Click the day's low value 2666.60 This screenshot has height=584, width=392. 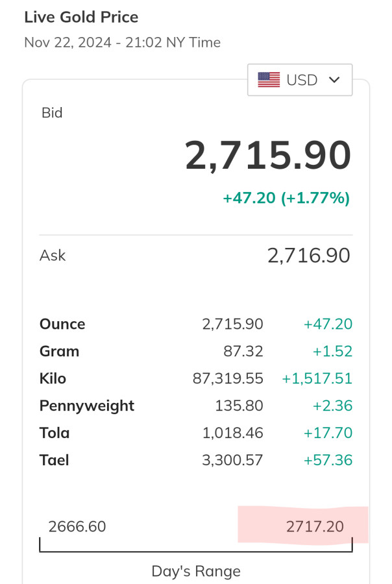(x=77, y=526)
